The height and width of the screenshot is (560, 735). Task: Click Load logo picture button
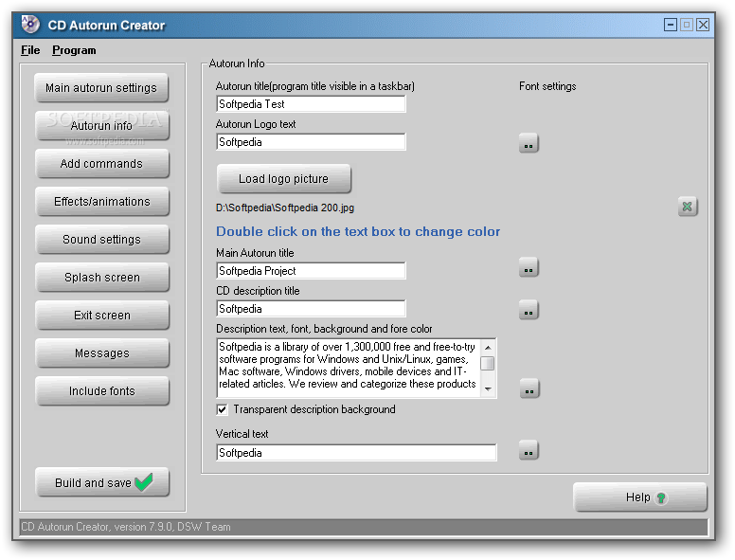click(283, 179)
